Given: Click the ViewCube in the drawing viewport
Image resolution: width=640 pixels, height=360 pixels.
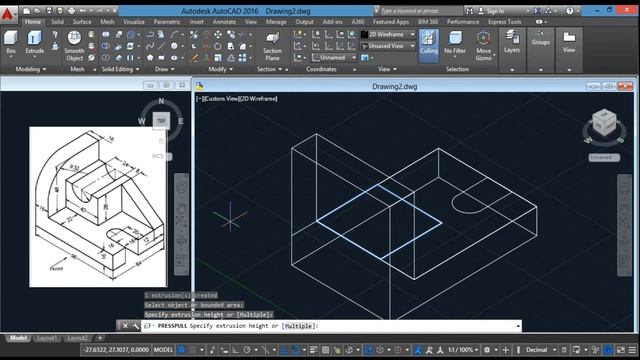Looking at the screenshot, I should 604,122.
